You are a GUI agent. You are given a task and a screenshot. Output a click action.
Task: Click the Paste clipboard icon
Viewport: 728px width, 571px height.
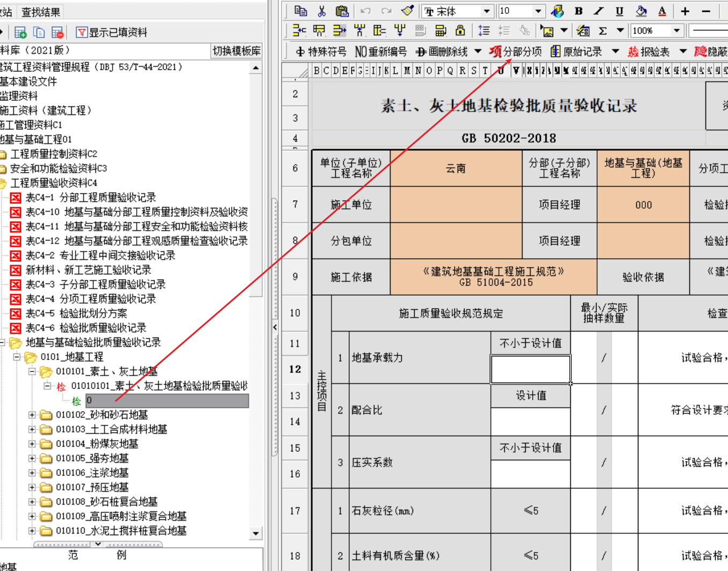pyautogui.click(x=342, y=11)
